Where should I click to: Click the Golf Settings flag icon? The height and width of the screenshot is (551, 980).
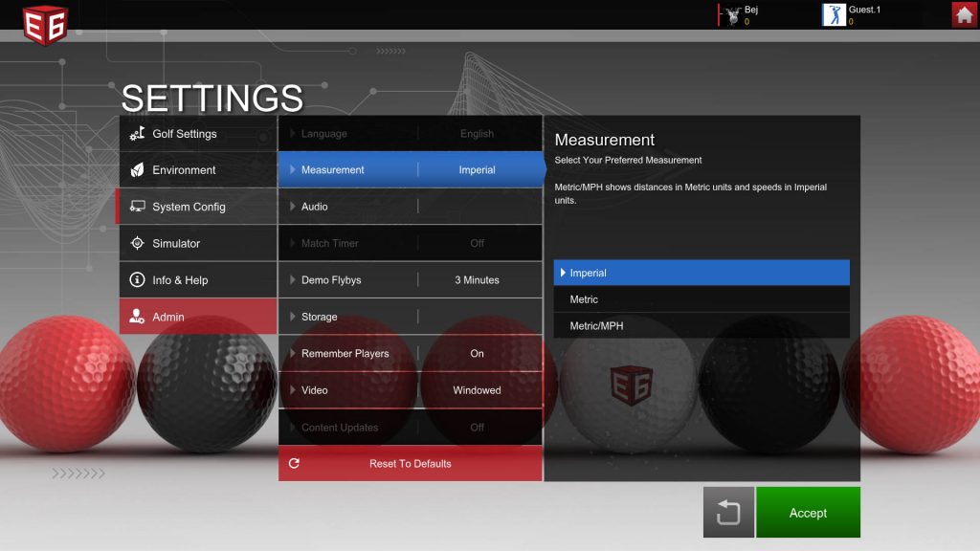point(137,133)
